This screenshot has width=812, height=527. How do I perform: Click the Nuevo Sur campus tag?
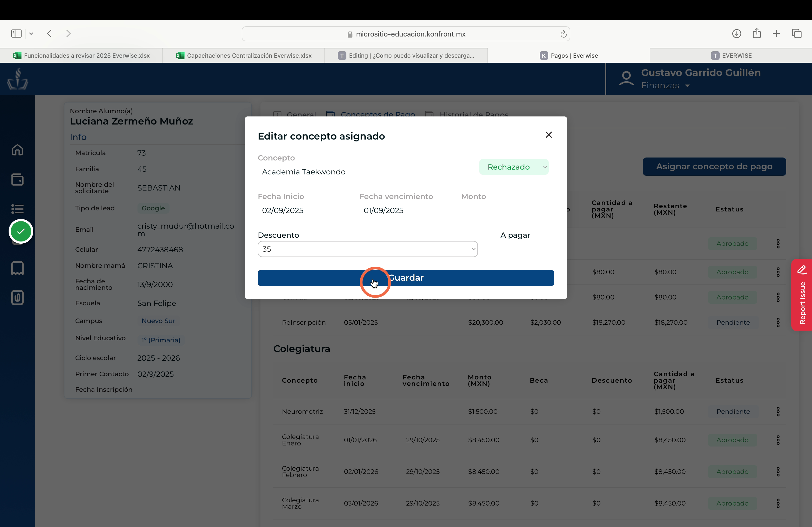pos(158,321)
